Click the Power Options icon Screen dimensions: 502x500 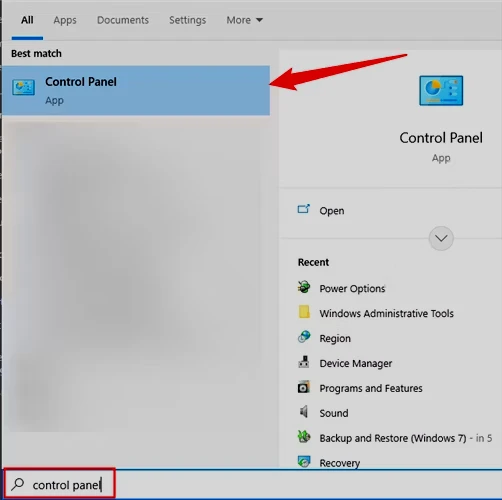[304, 287]
